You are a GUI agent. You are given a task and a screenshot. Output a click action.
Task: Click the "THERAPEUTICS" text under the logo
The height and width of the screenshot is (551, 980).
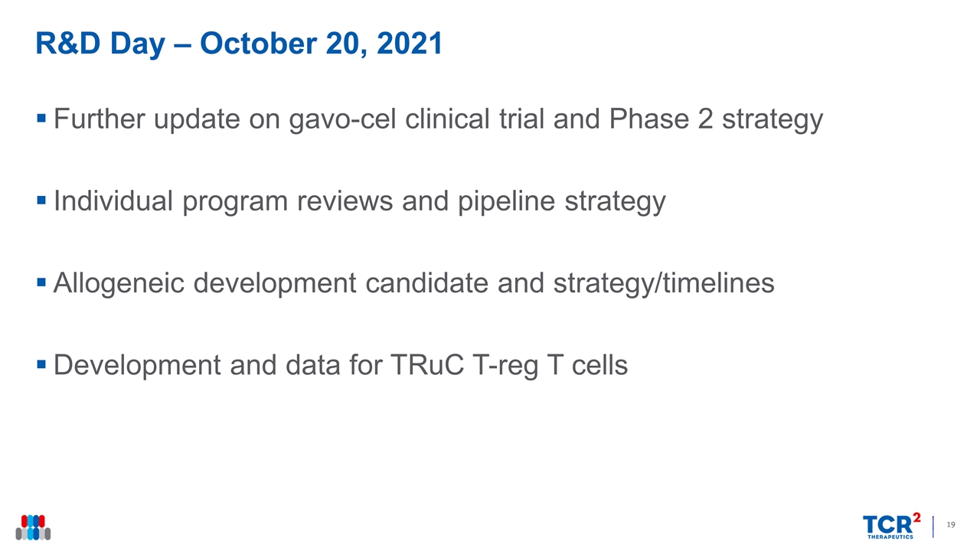pos(888,536)
